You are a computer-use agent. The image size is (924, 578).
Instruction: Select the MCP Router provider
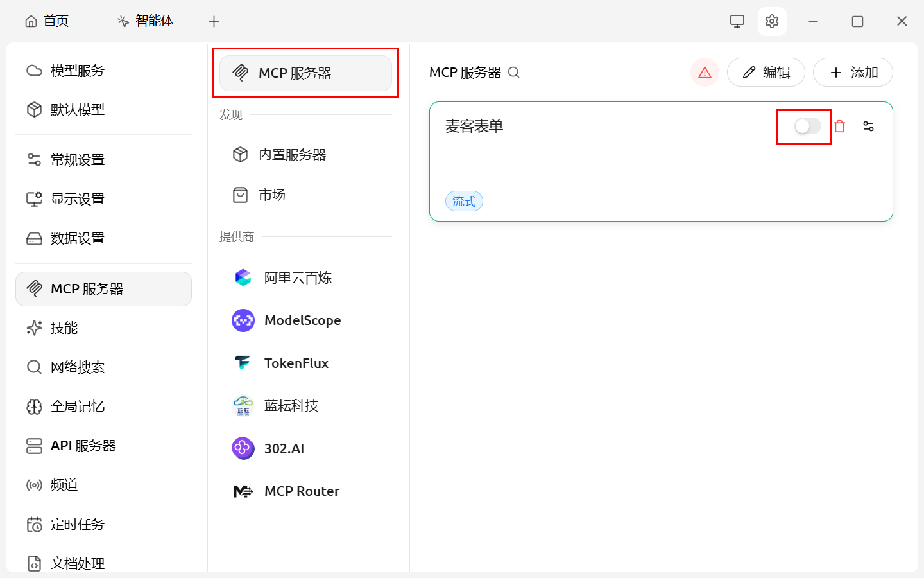tap(302, 491)
